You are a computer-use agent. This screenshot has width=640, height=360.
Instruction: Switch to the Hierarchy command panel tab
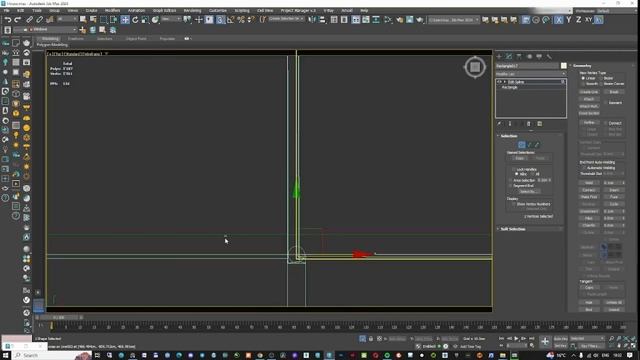(519, 56)
